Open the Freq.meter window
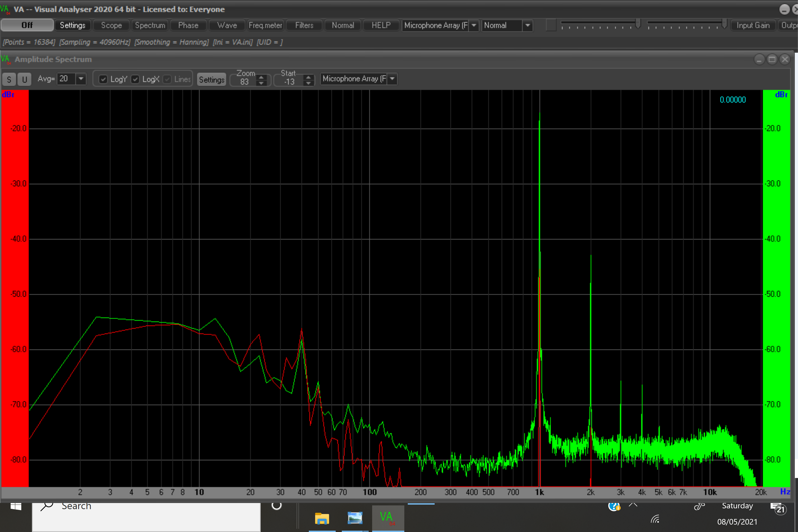 265,25
